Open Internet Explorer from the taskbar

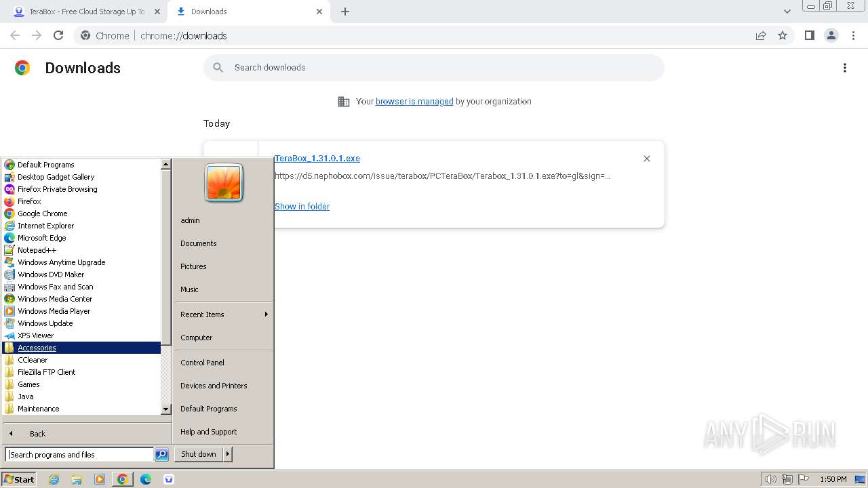[54, 479]
